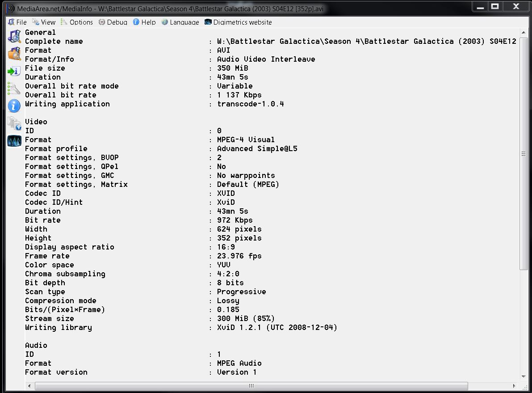Click the horizontal scrollbar right arrow
Image resolution: width=532 pixels, height=393 pixels.
click(514, 386)
